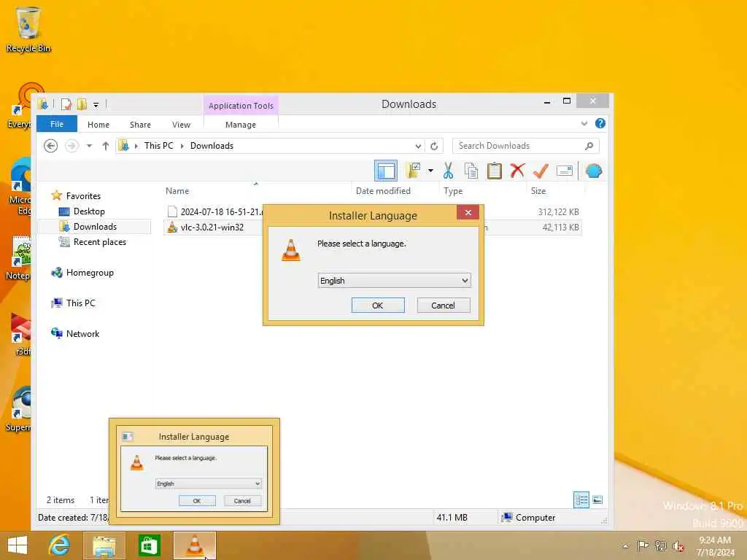Click File Explorer taskbar icon
747x560 pixels.
[x=104, y=545]
